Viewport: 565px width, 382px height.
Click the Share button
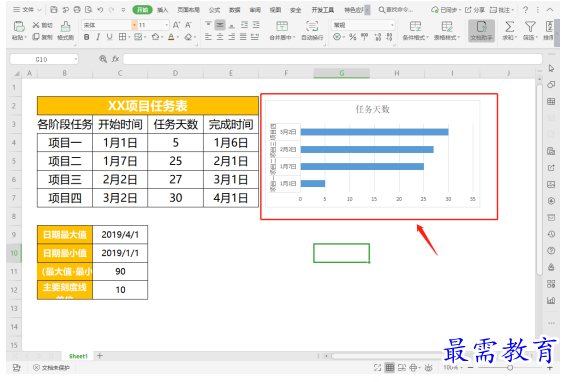pos(475,10)
